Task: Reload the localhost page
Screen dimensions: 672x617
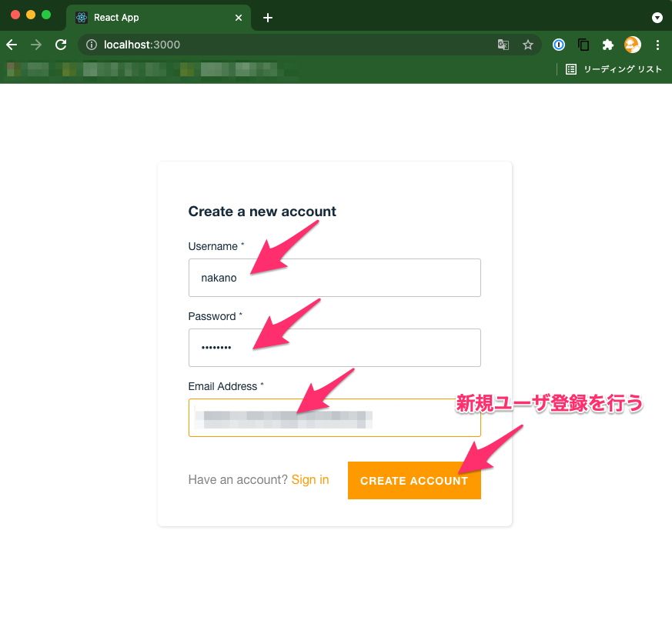Action: point(61,45)
